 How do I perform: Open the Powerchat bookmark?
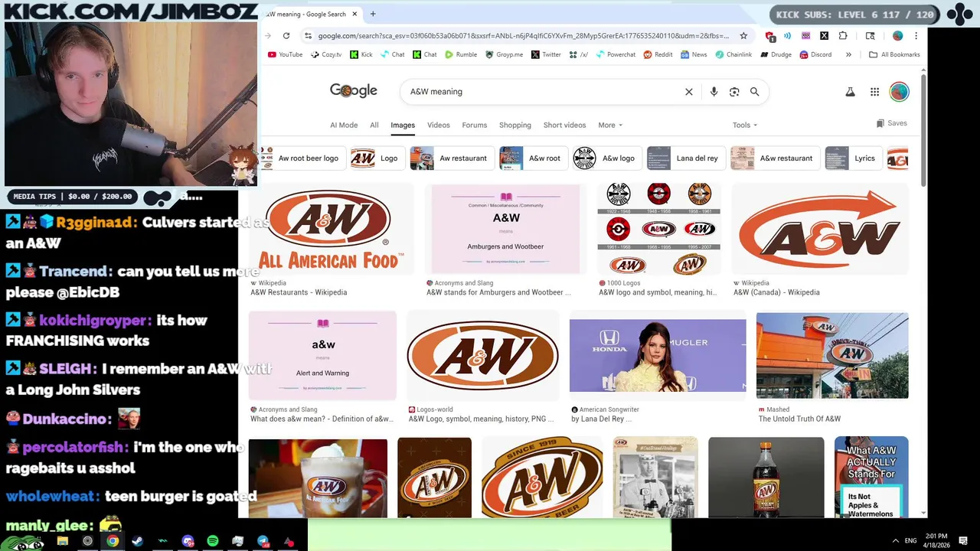(616, 54)
